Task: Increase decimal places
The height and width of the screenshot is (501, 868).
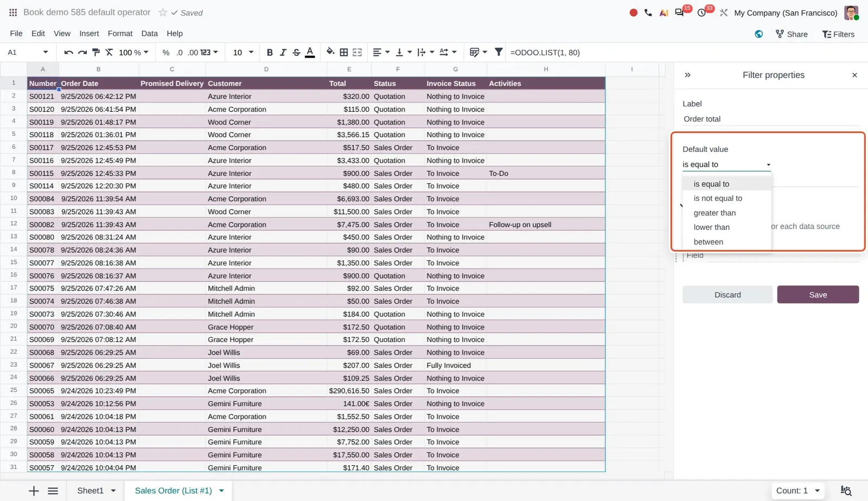Action: pos(193,53)
